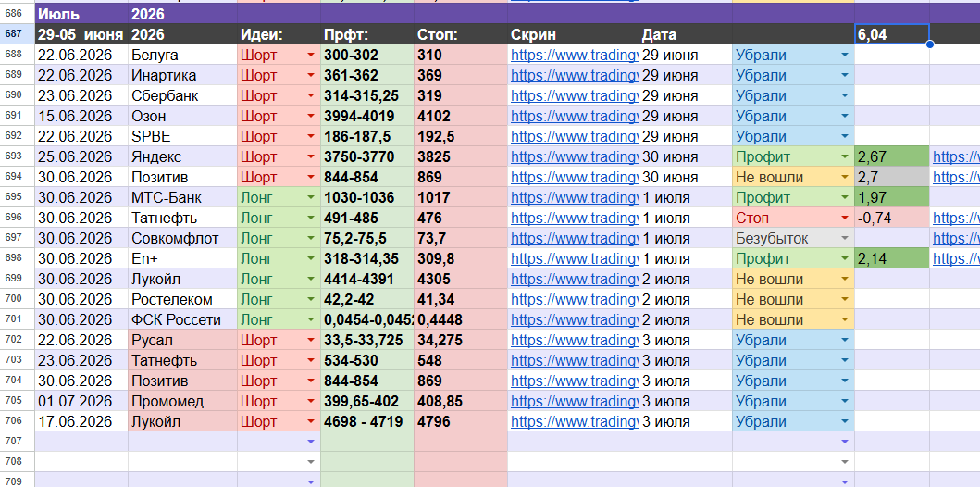Select the Белуга cell
Viewport: 980px width, 487px height.
click(183, 55)
